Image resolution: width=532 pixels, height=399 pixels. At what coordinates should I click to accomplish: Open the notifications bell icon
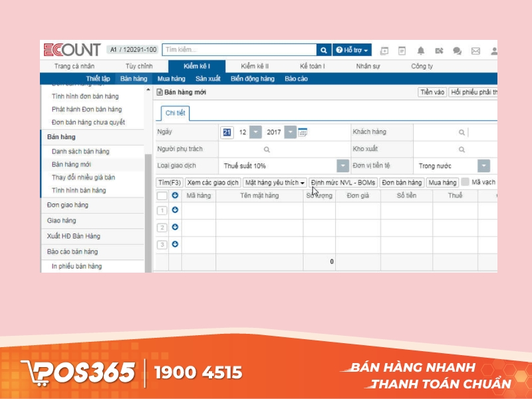(x=420, y=50)
